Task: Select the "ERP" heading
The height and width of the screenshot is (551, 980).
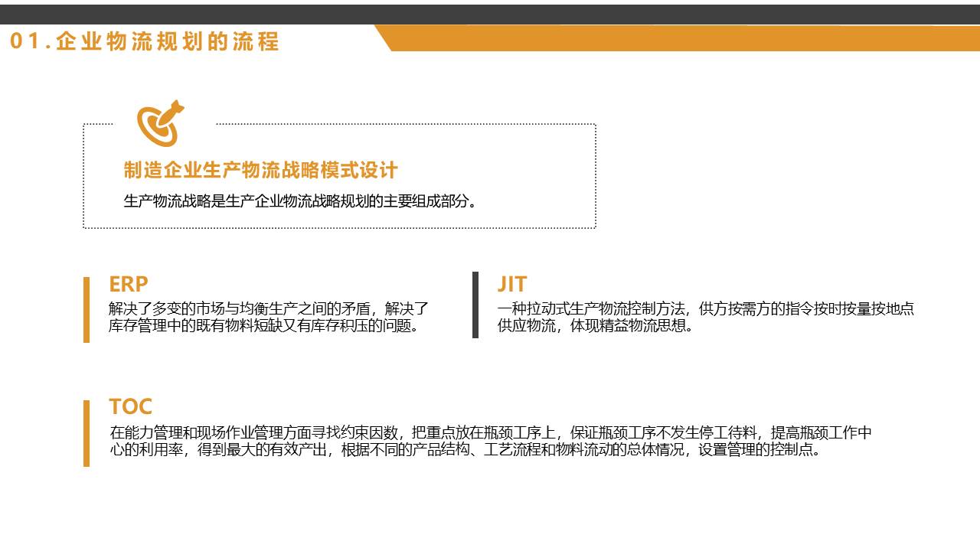Action: point(129,284)
